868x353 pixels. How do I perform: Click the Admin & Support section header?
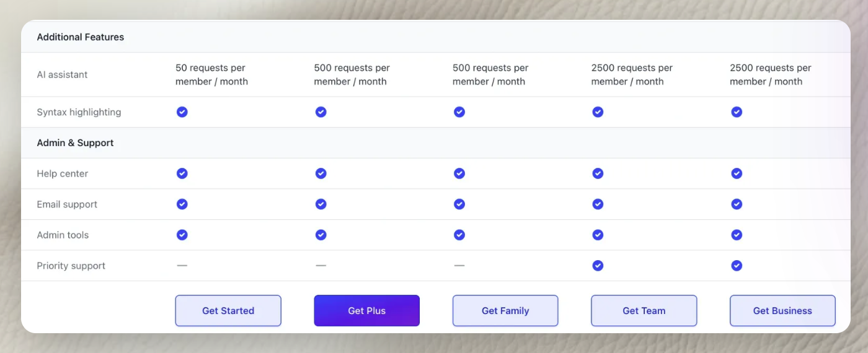(x=75, y=143)
